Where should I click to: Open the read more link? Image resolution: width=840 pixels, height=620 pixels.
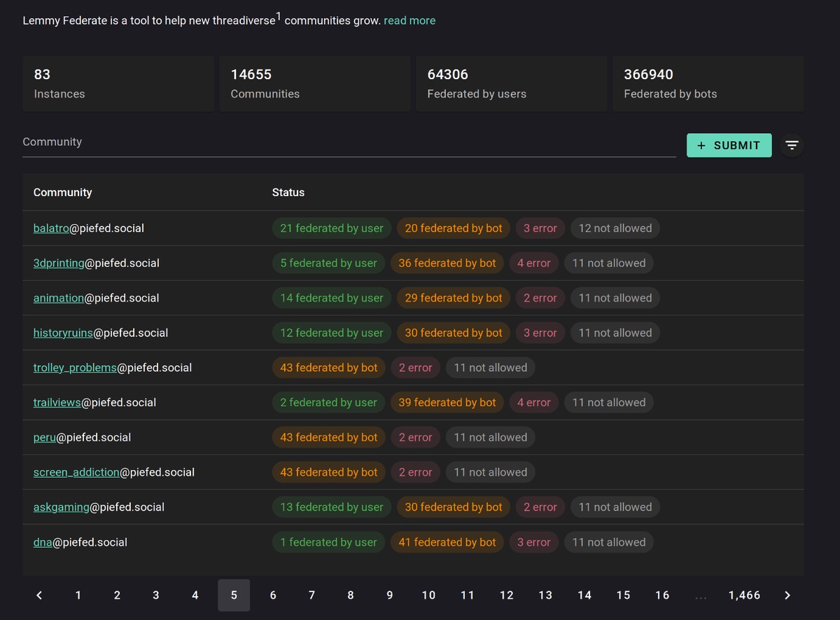(x=409, y=20)
